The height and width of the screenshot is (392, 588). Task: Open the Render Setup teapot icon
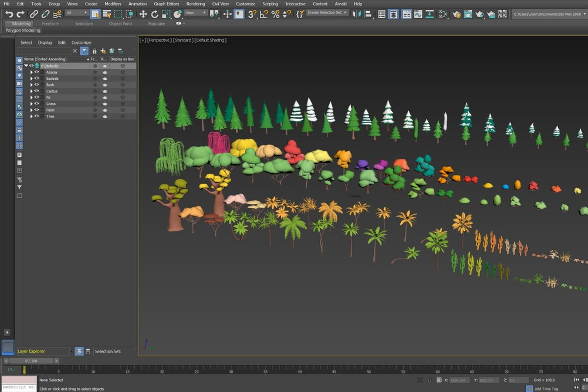457,14
